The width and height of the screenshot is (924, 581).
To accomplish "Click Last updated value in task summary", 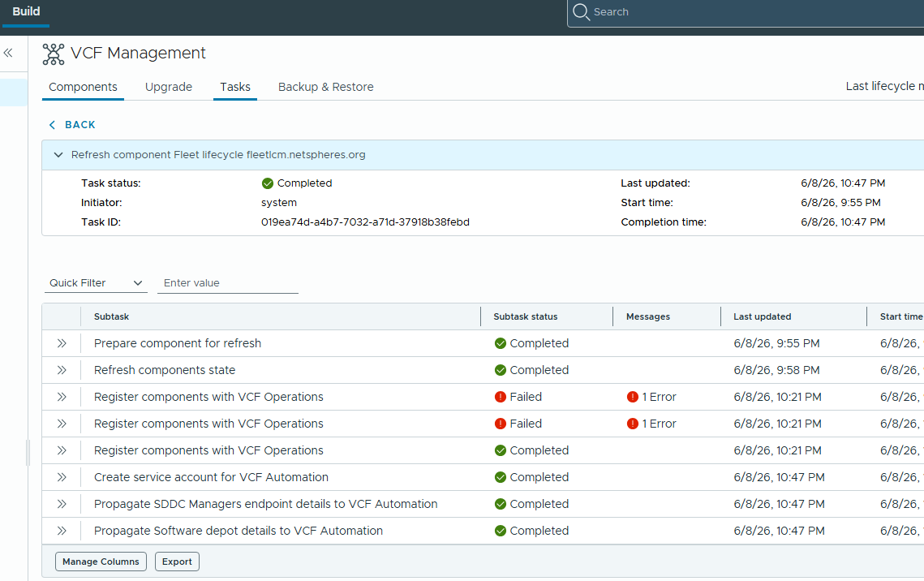I will 843,183.
